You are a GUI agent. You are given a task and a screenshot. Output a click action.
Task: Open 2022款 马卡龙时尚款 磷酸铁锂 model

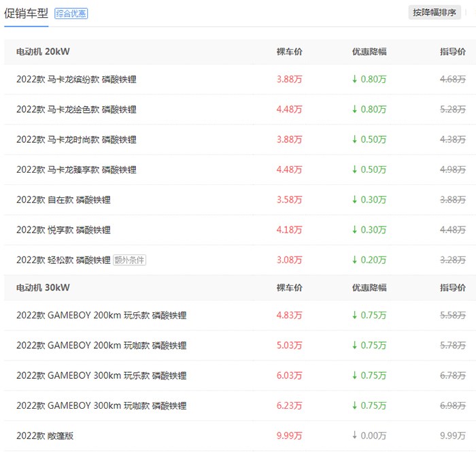coord(76,139)
